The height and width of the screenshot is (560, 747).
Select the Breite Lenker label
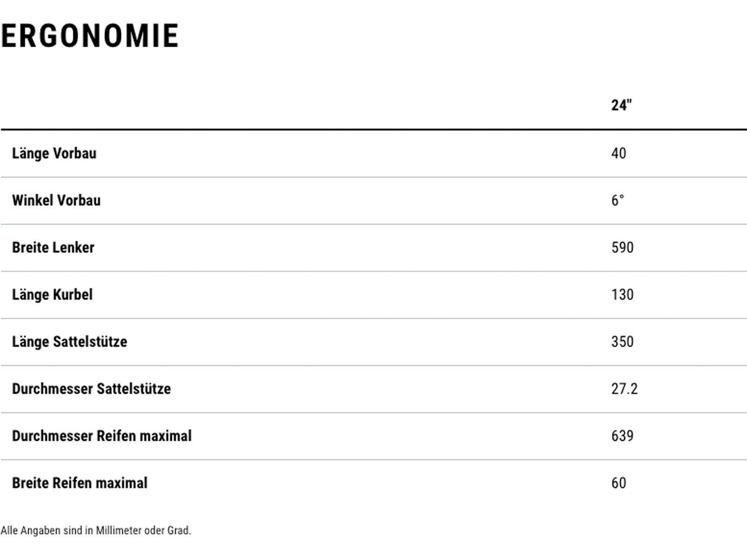pos(53,248)
